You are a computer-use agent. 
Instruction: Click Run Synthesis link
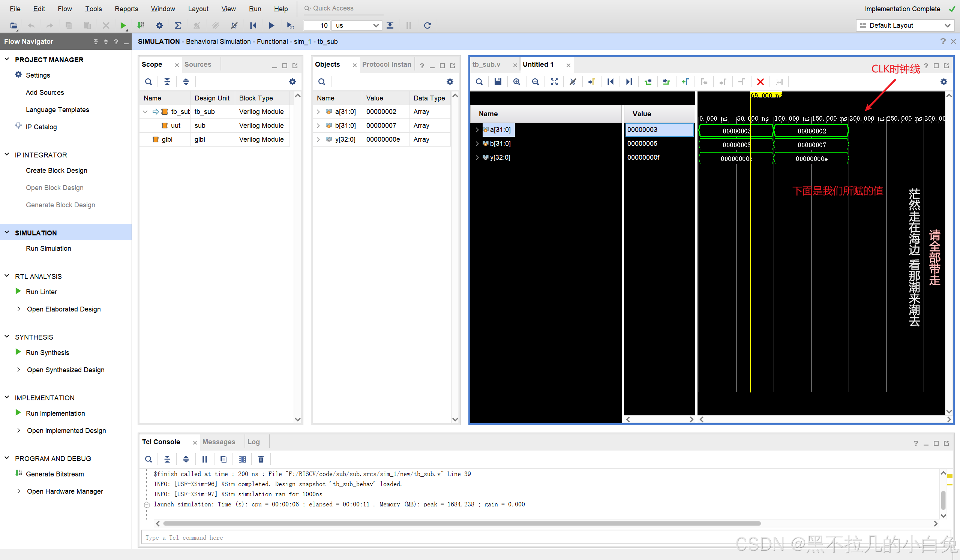tap(48, 352)
